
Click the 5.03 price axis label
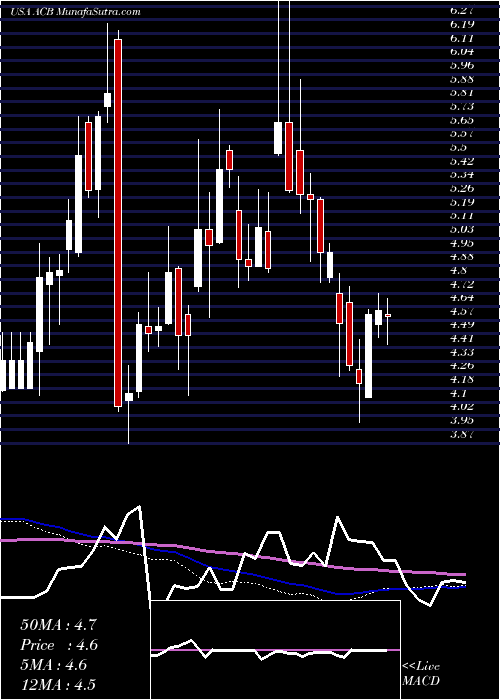(x=462, y=229)
